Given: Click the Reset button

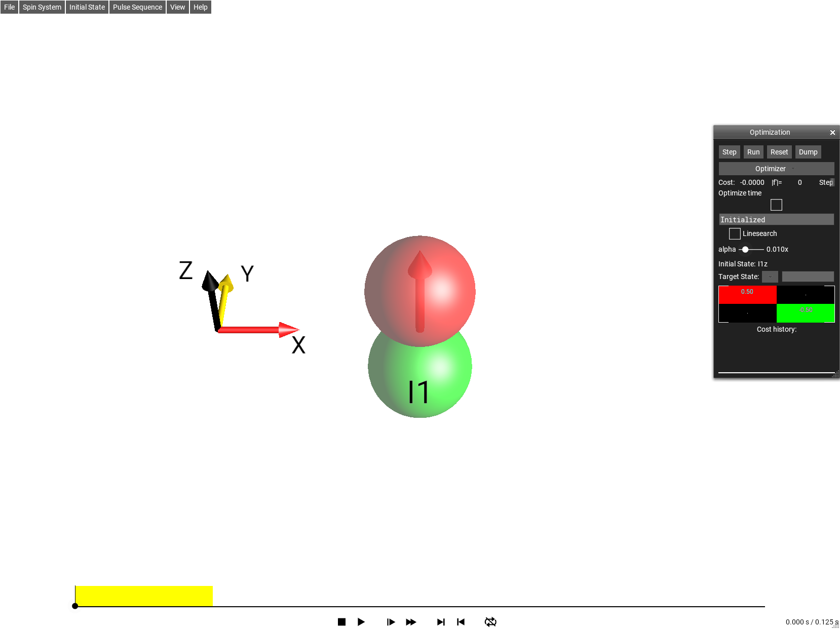Looking at the screenshot, I should pyautogui.click(x=779, y=152).
